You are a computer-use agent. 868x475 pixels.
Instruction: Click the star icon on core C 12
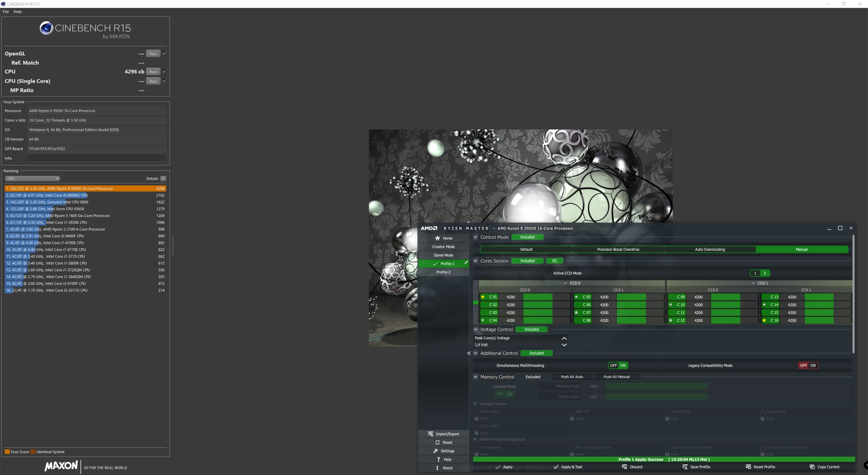pyautogui.click(x=670, y=320)
